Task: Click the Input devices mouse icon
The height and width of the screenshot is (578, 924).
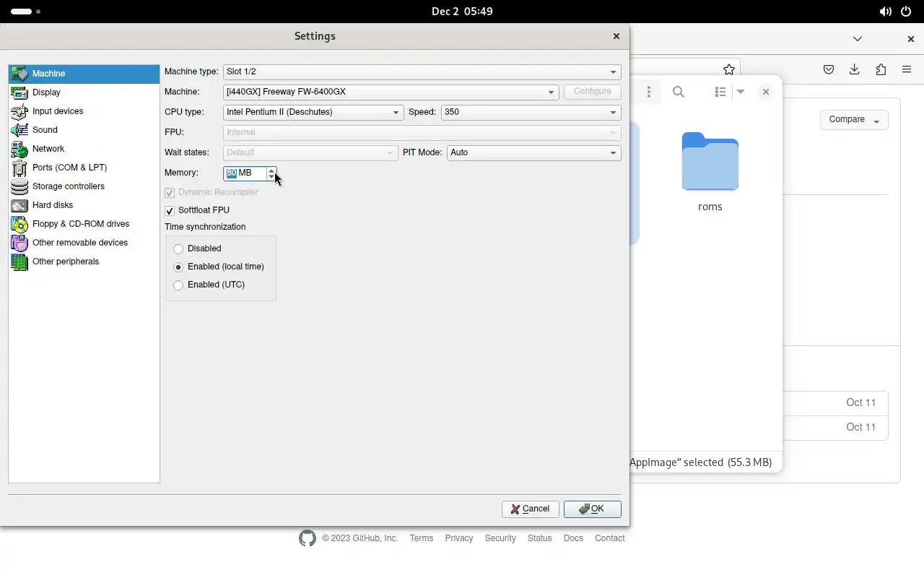Action: (x=19, y=111)
